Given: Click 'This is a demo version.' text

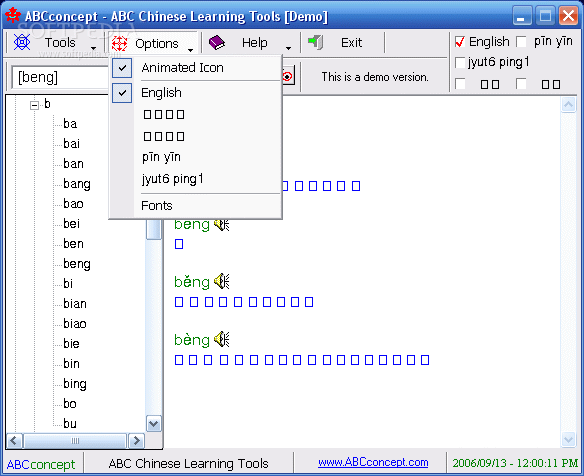Looking at the screenshot, I should [375, 77].
